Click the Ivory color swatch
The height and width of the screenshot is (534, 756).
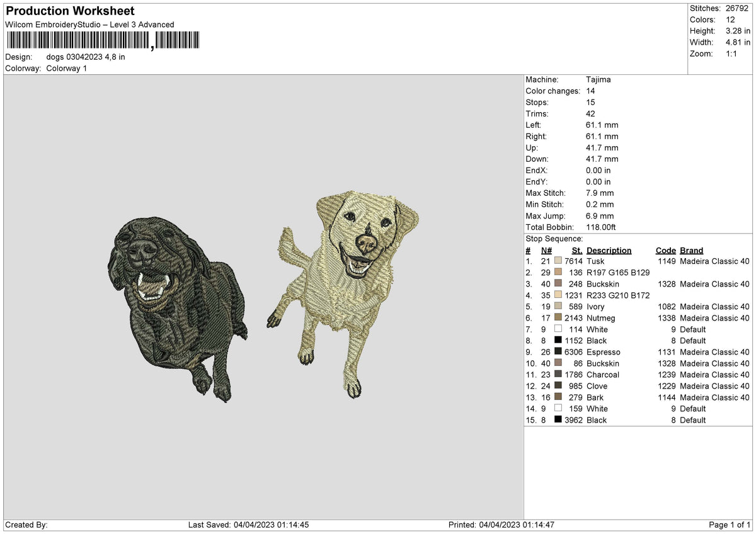point(558,306)
